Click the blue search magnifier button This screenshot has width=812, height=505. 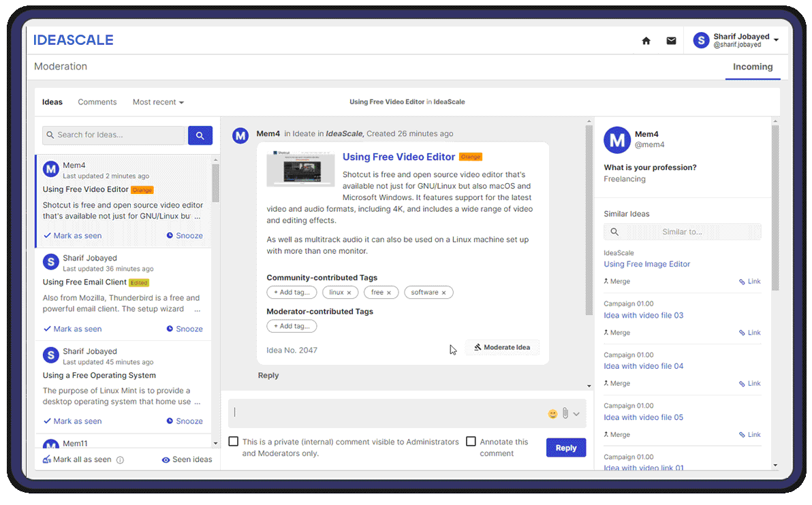tap(200, 135)
